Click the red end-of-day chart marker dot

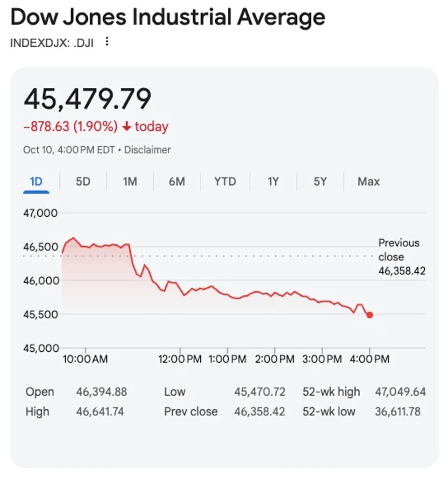coord(370,315)
